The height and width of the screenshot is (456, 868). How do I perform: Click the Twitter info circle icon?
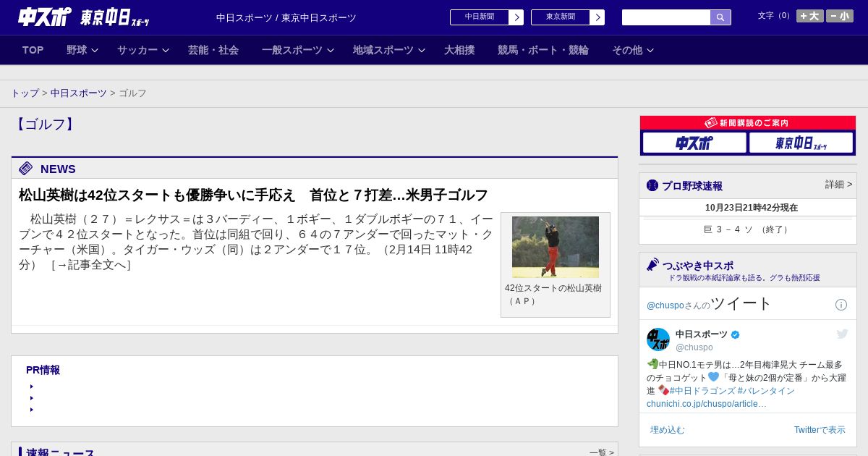click(841, 305)
